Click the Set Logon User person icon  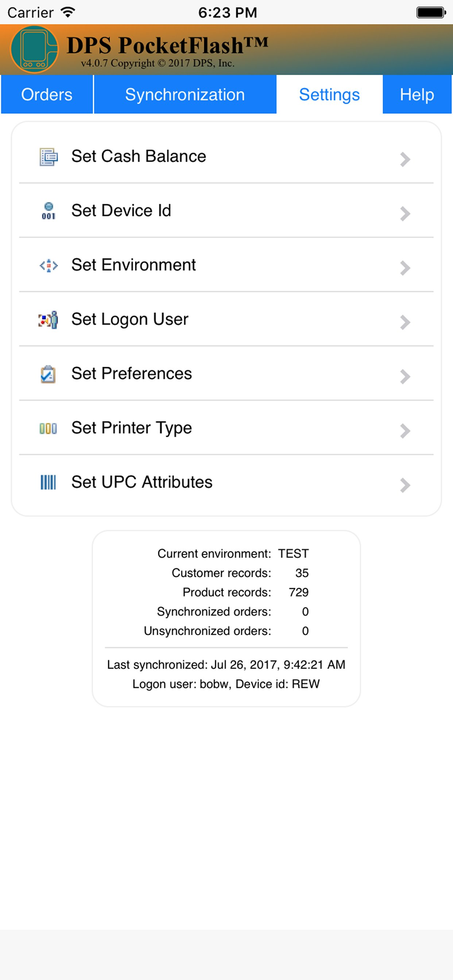coord(49,320)
